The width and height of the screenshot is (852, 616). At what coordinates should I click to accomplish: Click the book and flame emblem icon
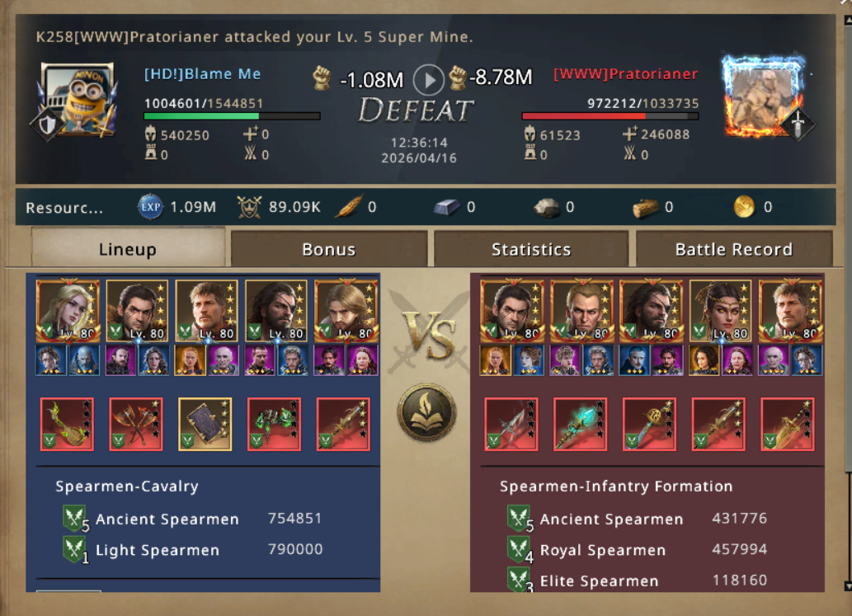click(x=426, y=412)
